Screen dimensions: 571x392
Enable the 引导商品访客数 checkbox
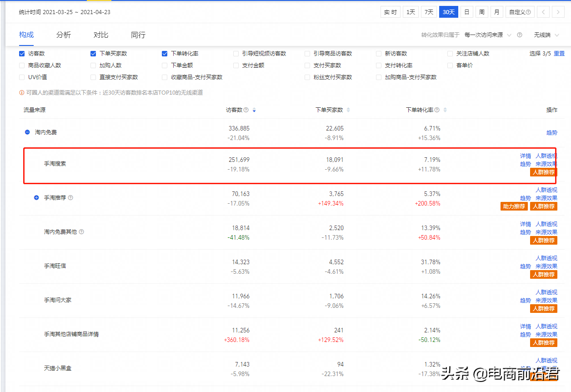307,54
